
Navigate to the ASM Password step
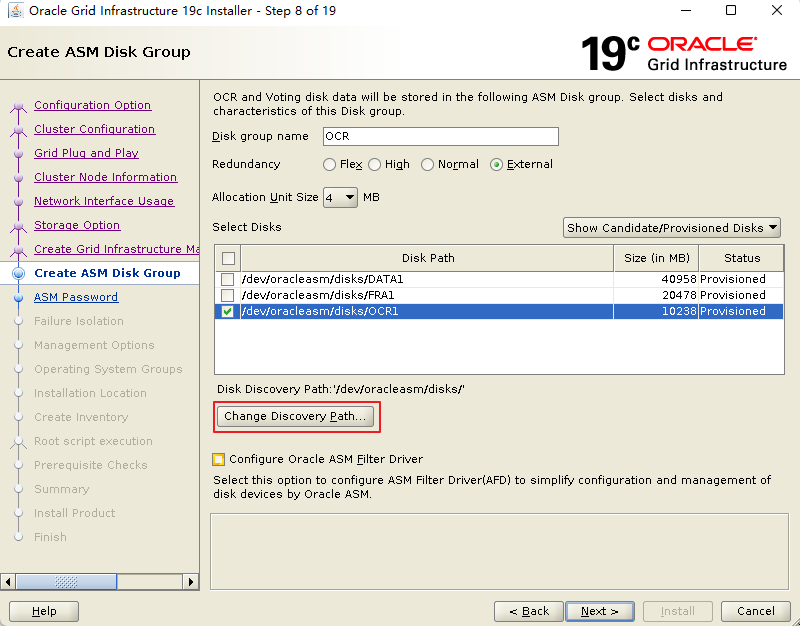(x=76, y=297)
